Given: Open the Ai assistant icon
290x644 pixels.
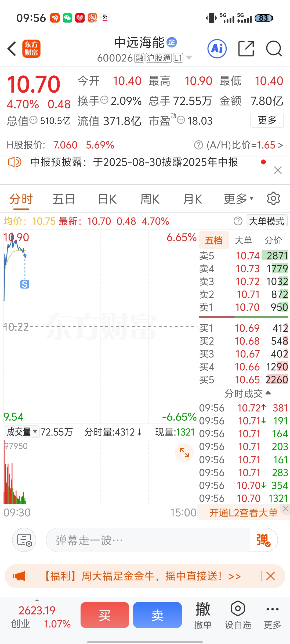Looking at the screenshot, I should pyautogui.click(x=217, y=49).
